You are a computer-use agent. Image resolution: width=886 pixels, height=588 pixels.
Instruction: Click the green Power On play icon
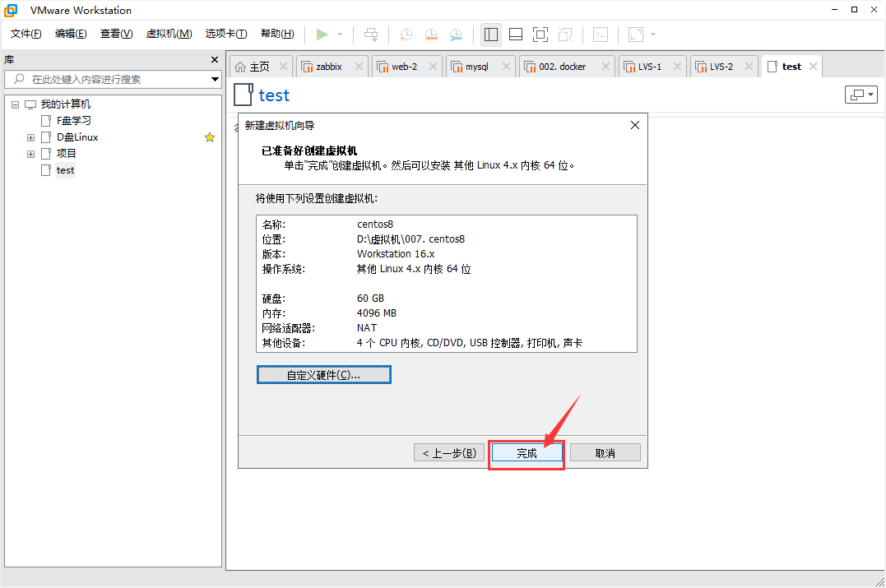[x=322, y=35]
